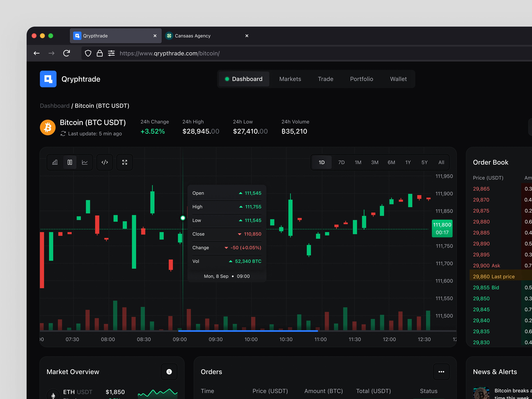Select the 5Y chart range
This screenshot has height=399, width=532.
[424, 162]
